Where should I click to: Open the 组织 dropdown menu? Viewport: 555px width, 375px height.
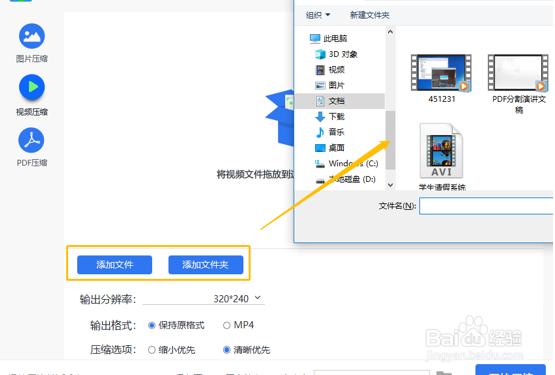(318, 15)
